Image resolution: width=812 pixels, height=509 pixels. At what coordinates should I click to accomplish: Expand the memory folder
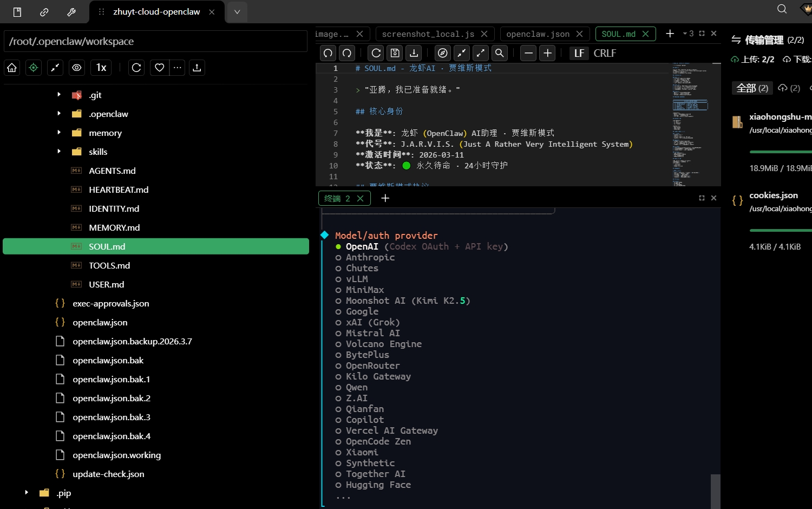(x=59, y=133)
